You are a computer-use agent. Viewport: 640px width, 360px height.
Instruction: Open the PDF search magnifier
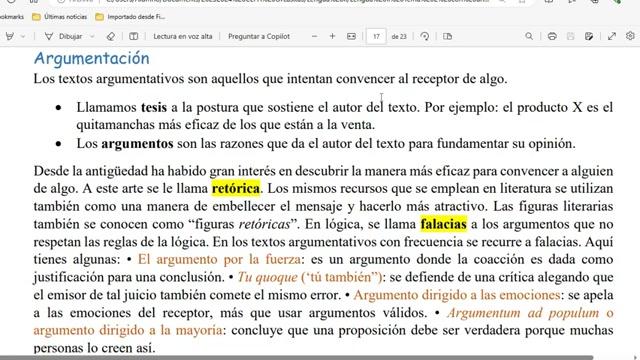(x=529, y=36)
